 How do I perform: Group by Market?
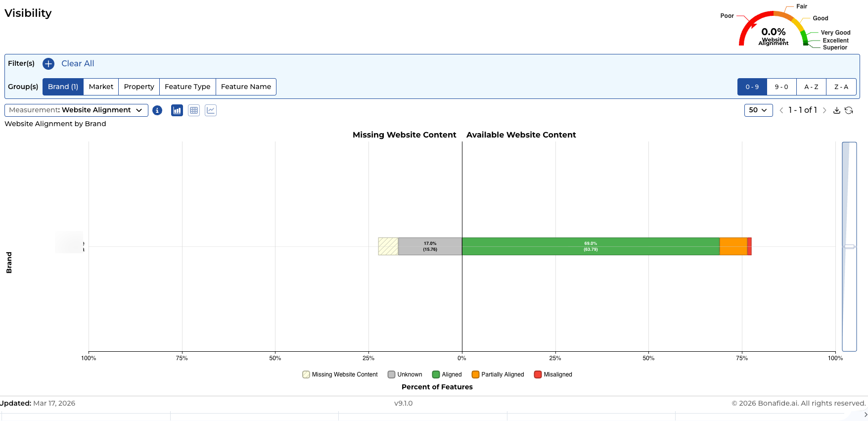[x=101, y=87]
